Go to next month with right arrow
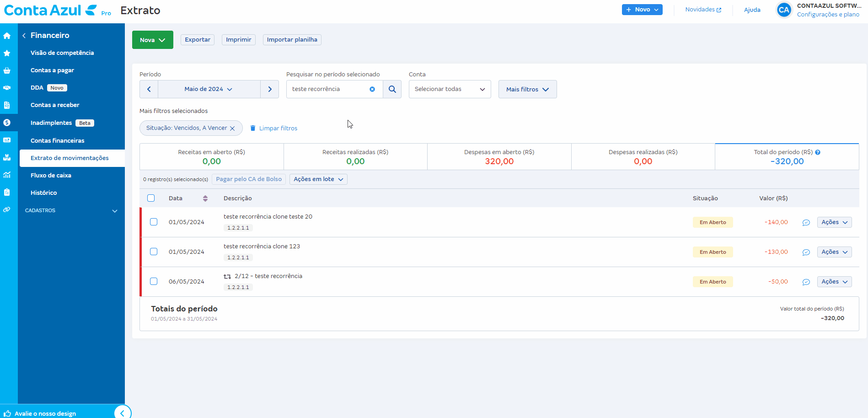The image size is (868, 418). click(270, 89)
